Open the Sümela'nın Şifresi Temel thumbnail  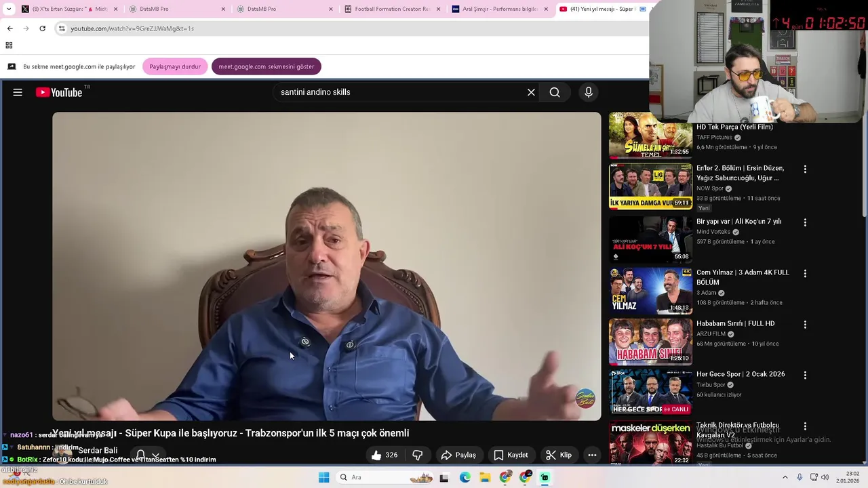click(x=650, y=135)
